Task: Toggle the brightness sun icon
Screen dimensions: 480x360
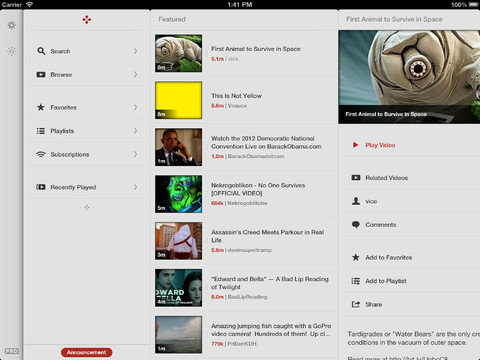Action: [12, 51]
